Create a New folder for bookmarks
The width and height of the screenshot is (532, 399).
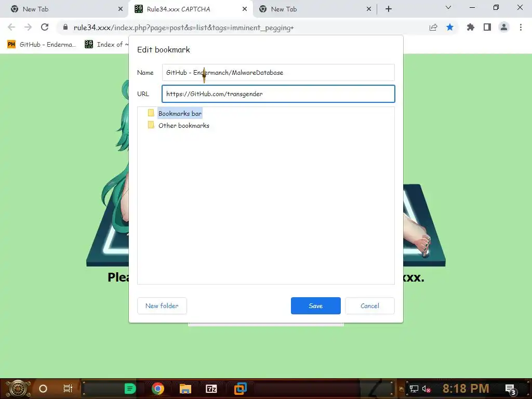162,305
